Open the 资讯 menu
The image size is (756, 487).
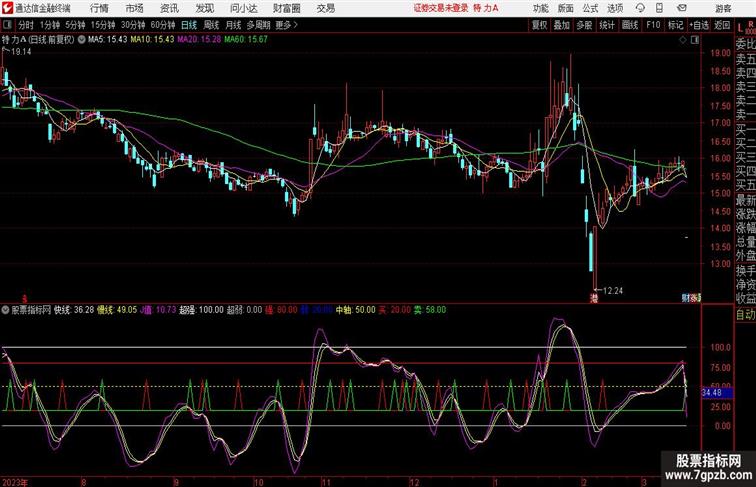tap(169, 8)
